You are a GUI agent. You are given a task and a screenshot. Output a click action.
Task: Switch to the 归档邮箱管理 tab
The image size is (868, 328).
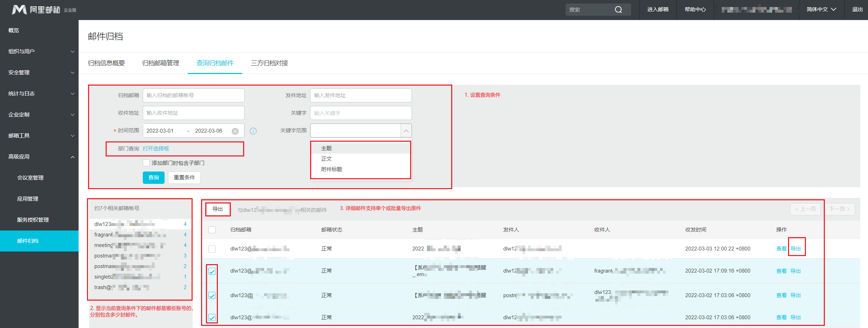[161, 63]
